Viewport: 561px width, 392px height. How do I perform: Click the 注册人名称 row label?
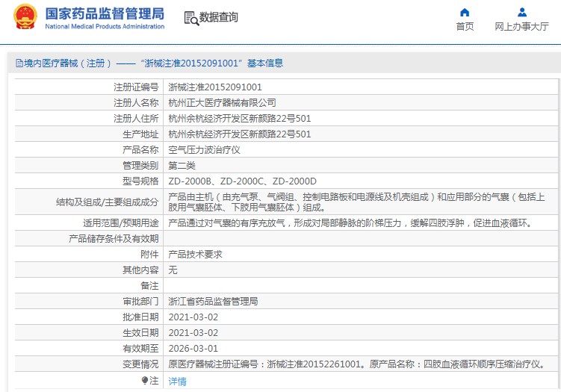point(136,102)
